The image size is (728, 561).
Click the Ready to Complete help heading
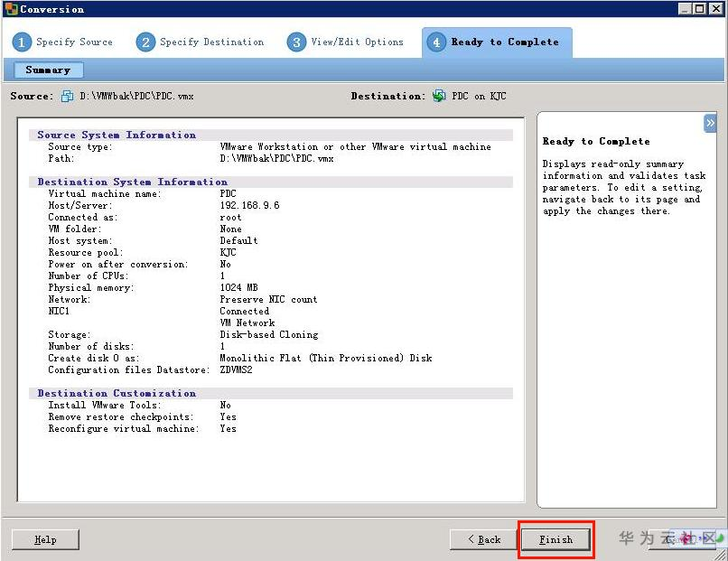pyautogui.click(x=596, y=141)
